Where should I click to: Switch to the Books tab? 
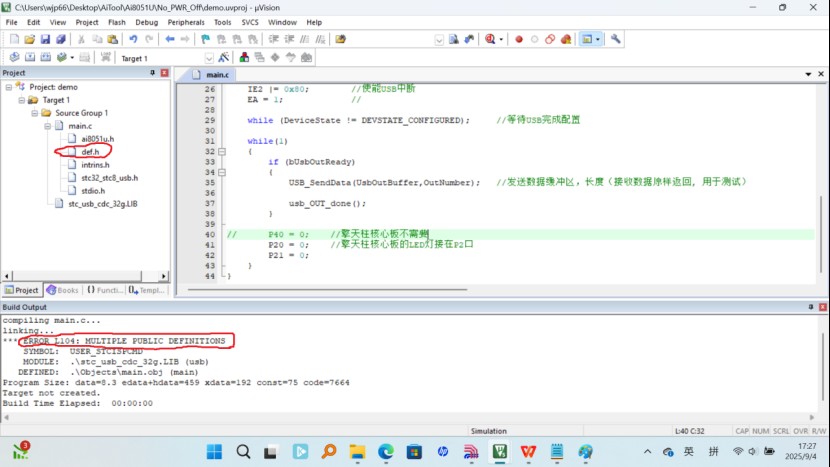(62, 290)
